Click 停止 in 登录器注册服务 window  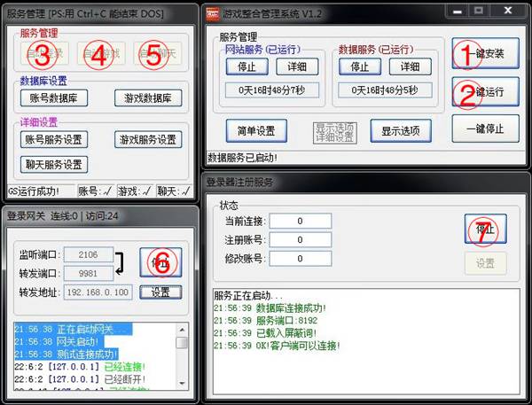click(x=485, y=229)
